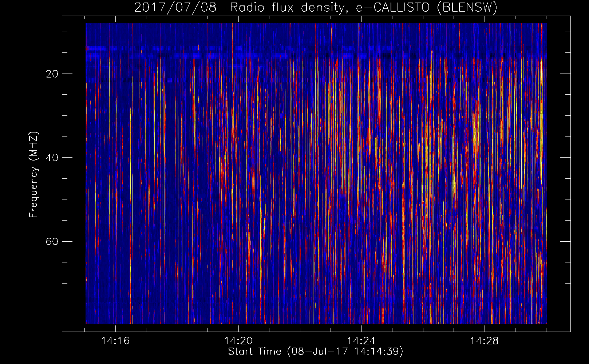Click the plot title text '2017/07/08 Radio flux density, e-CALLISTO (BLENSW)'
Screen dimensions: 589x364
[x=316, y=8]
